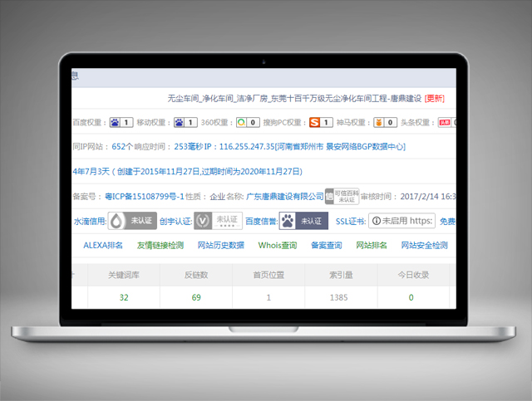Click the 反链数 column header
The image size is (532, 401).
click(x=196, y=275)
